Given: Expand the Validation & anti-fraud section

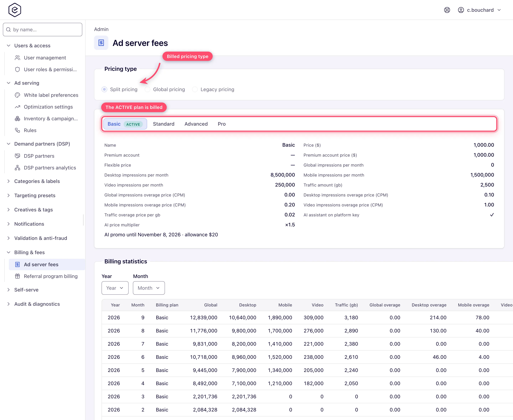Looking at the screenshot, I should point(9,238).
